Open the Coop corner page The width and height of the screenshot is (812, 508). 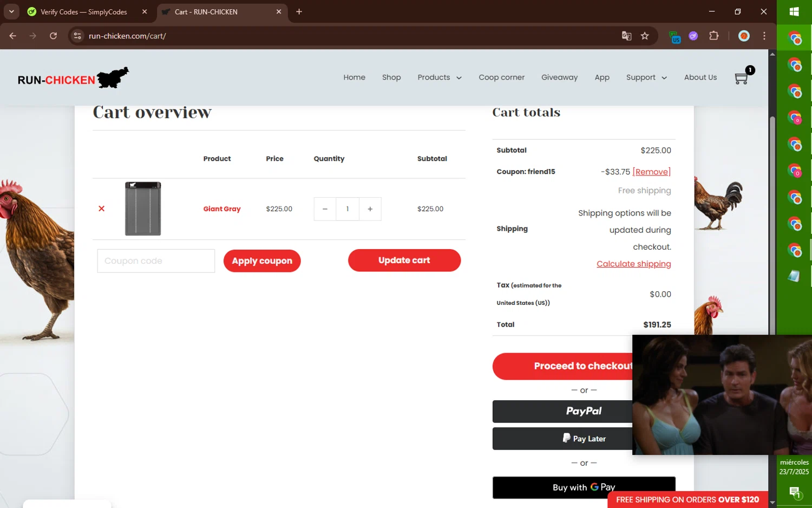tap(501, 77)
